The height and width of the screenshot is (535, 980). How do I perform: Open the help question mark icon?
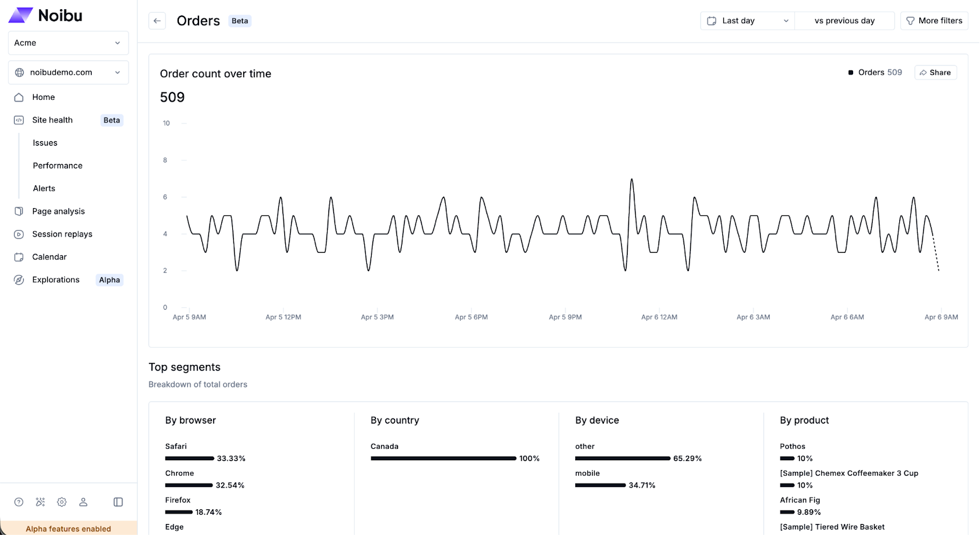[x=19, y=502]
